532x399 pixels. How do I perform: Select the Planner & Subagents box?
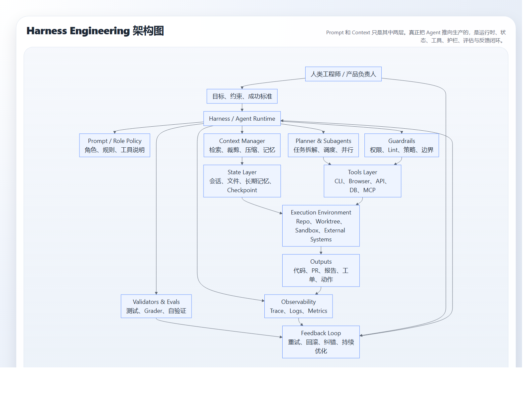[323, 145]
